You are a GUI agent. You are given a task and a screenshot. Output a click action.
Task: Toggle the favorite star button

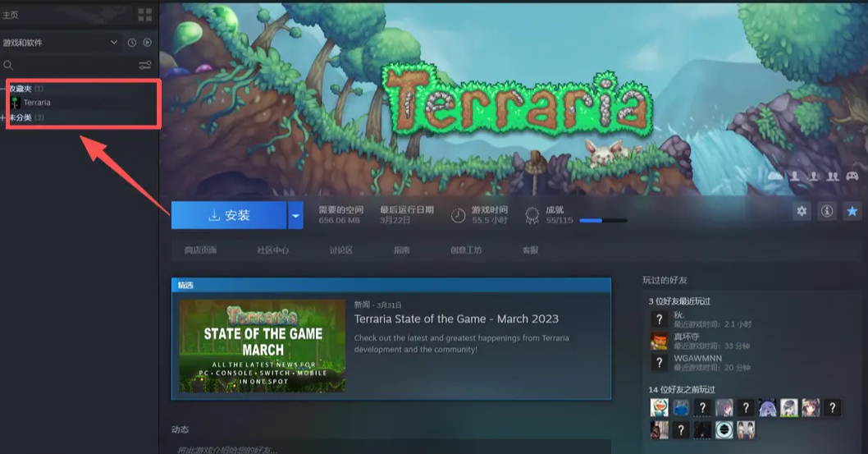pos(852,211)
